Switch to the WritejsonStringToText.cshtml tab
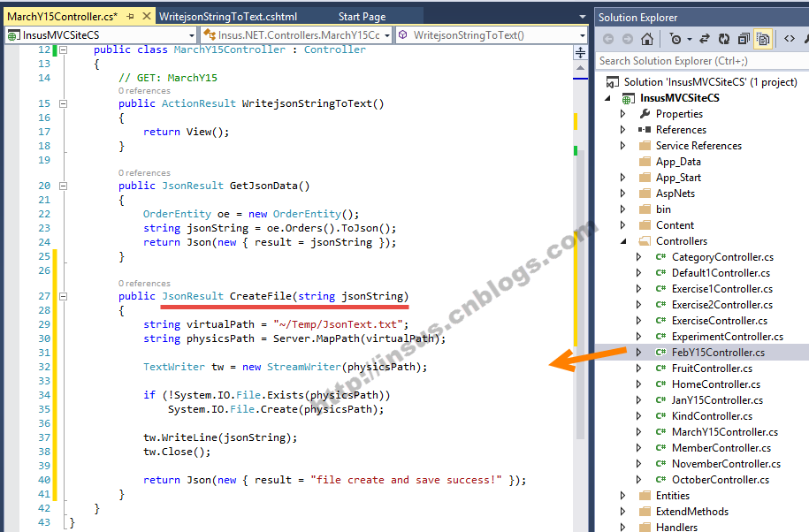The height and width of the screenshot is (532, 809). [228, 17]
